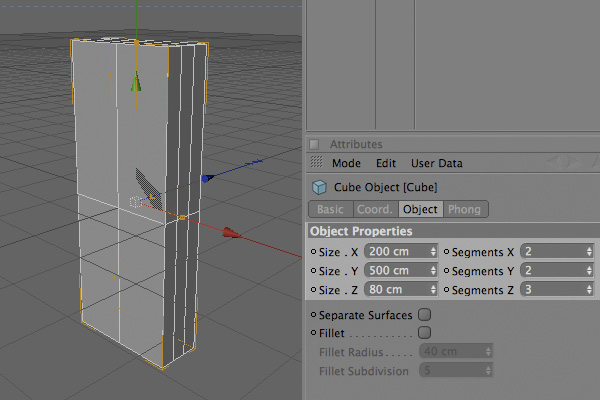Screen dimensions: 600x400
Task: Switch to the Phong tab
Action: [465, 209]
